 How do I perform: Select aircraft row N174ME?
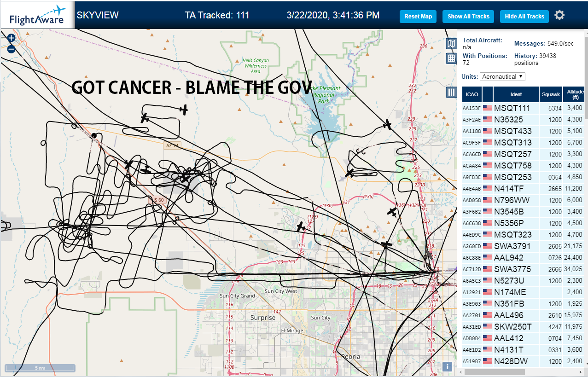pos(524,292)
